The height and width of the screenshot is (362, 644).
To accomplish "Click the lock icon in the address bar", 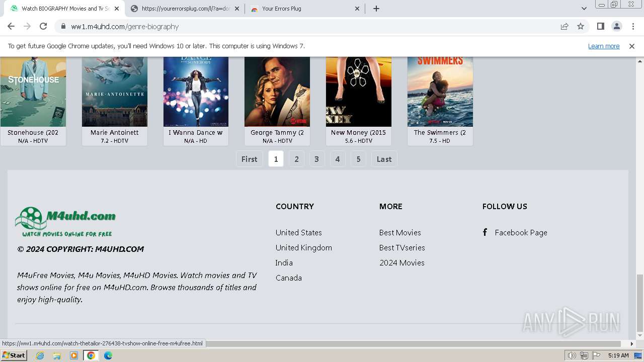I will pyautogui.click(x=63, y=26).
